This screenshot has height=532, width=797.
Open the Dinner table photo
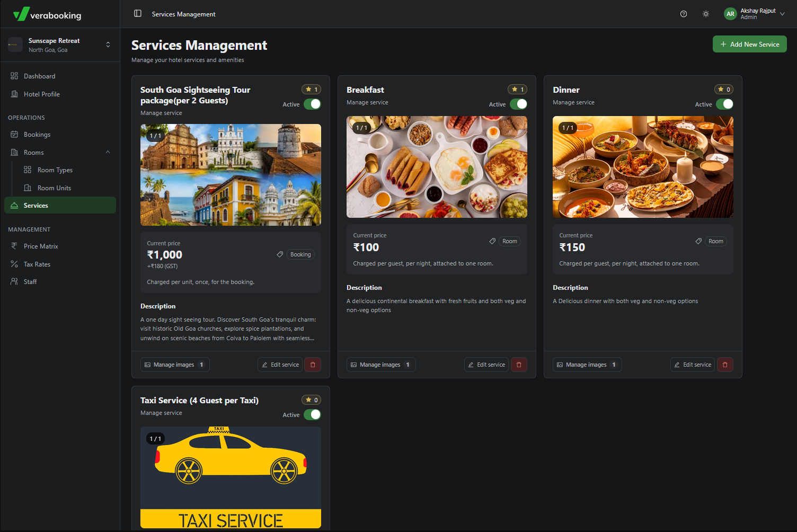coord(643,167)
